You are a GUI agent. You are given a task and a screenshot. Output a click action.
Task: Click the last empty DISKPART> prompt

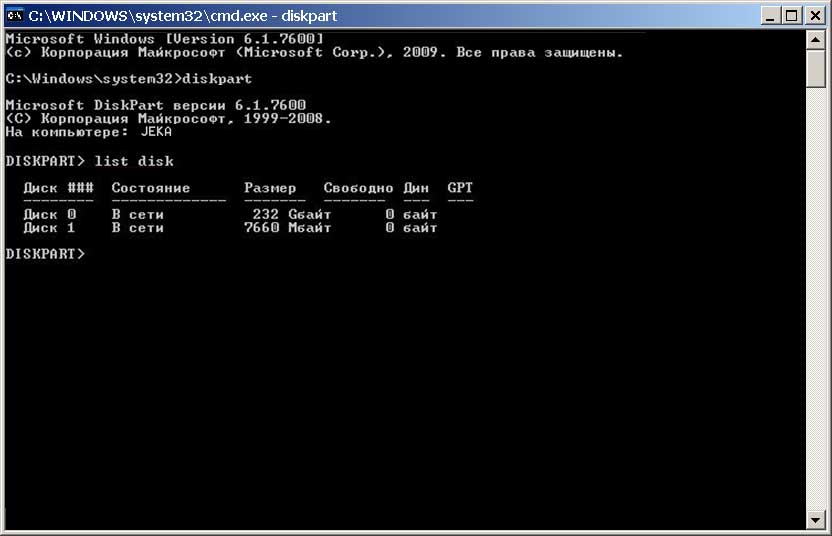click(45, 254)
